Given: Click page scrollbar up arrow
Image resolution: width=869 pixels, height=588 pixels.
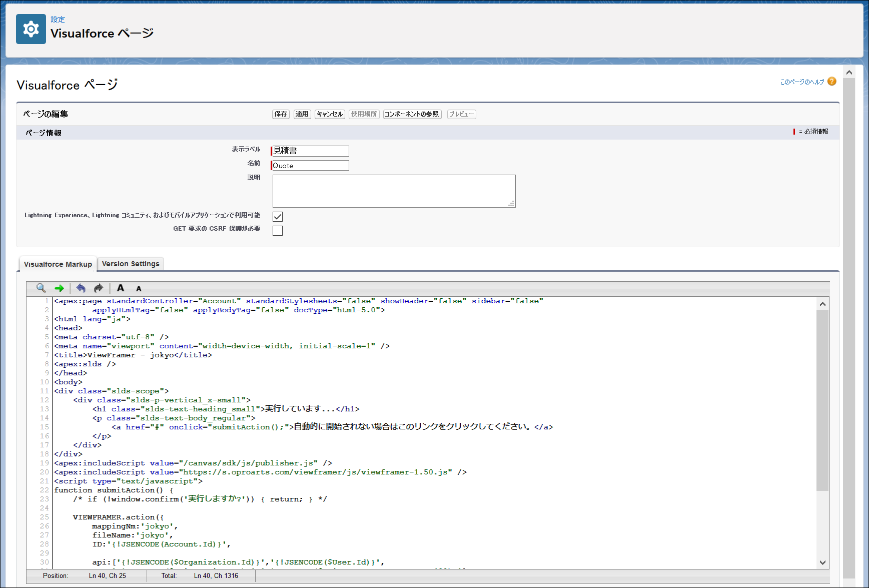Looking at the screenshot, I should click(x=849, y=73).
